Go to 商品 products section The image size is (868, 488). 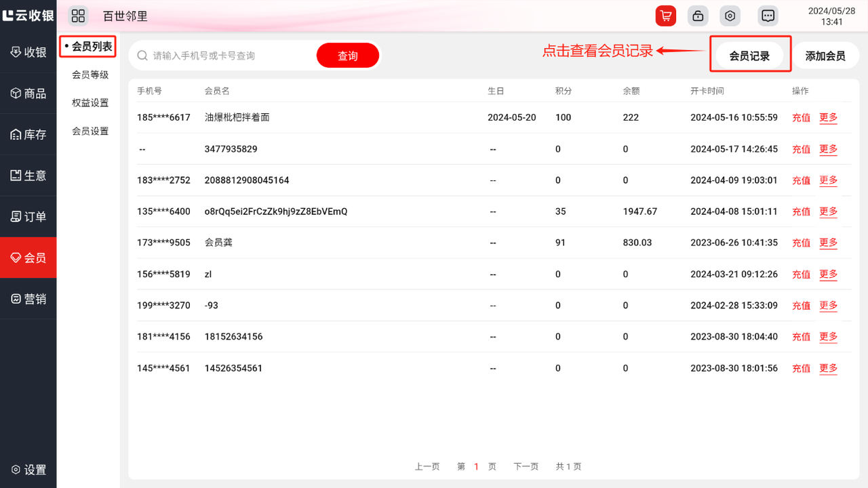[28, 94]
